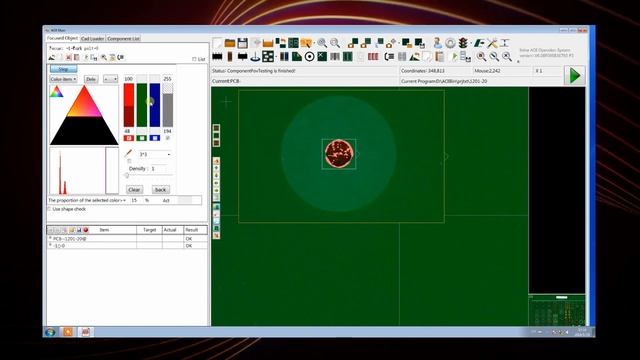Screen dimensions: 640x360
Task: Click the bullseye target icon in second toolbar row
Action: click(309, 57)
